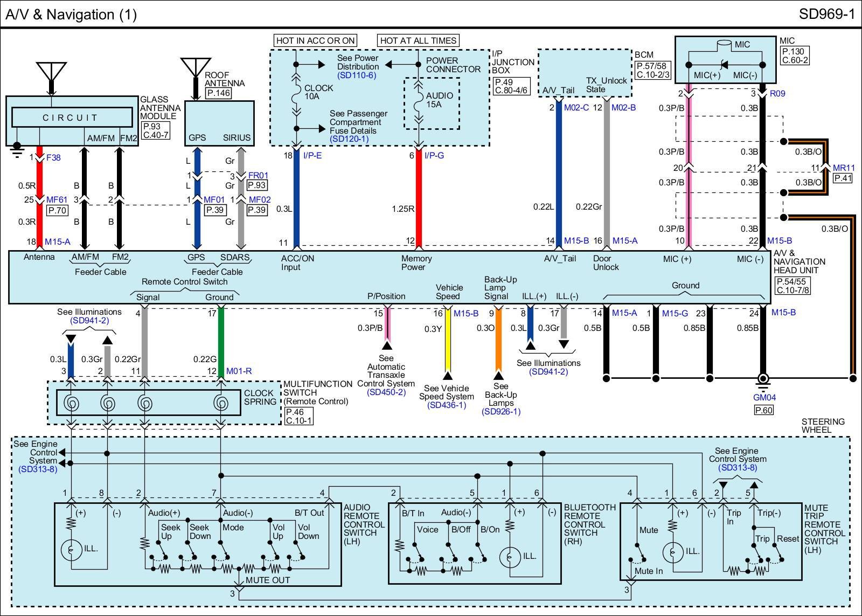Open the SD926-1 back-up lamps link

tap(501, 412)
